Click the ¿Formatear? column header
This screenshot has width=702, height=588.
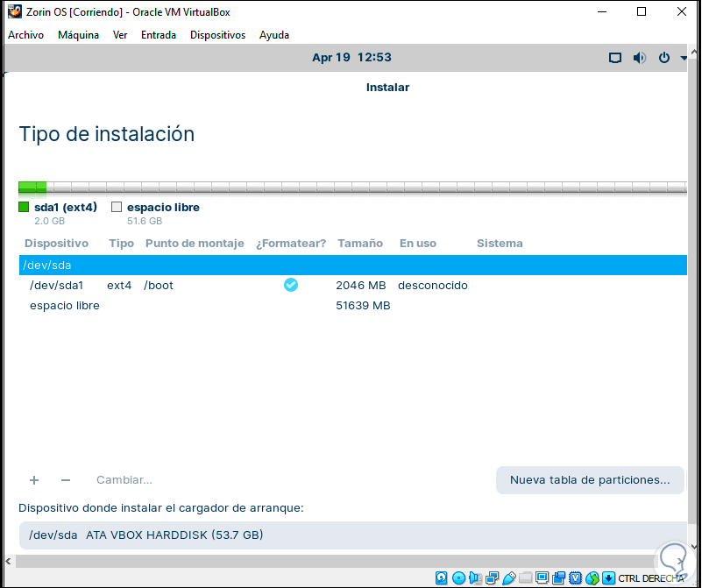(x=291, y=243)
